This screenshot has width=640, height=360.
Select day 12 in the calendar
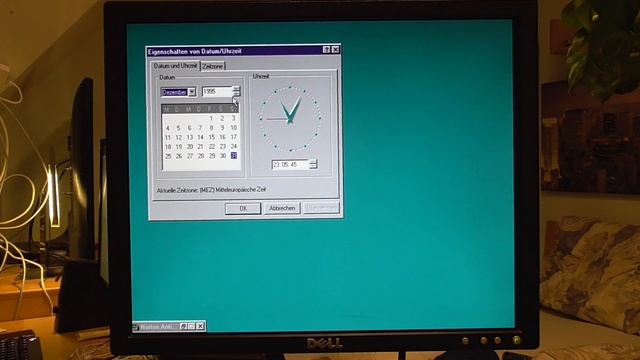179,138
